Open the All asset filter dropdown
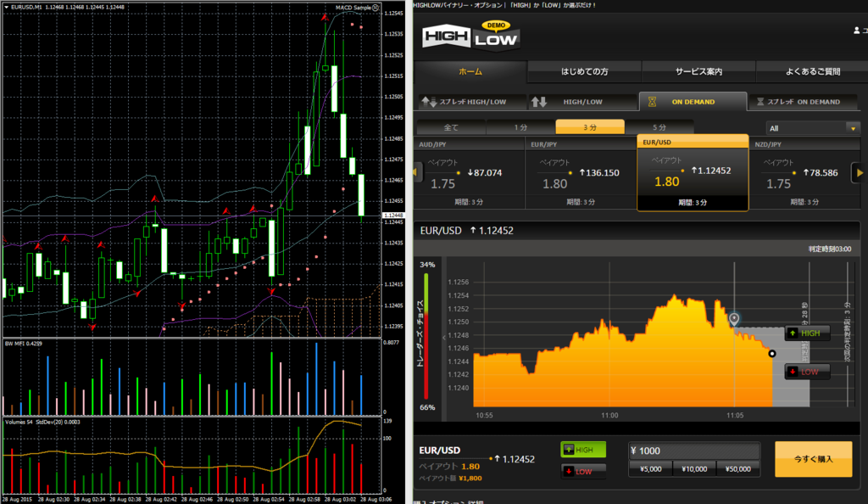The width and height of the screenshot is (868, 504). pyautogui.click(x=813, y=128)
